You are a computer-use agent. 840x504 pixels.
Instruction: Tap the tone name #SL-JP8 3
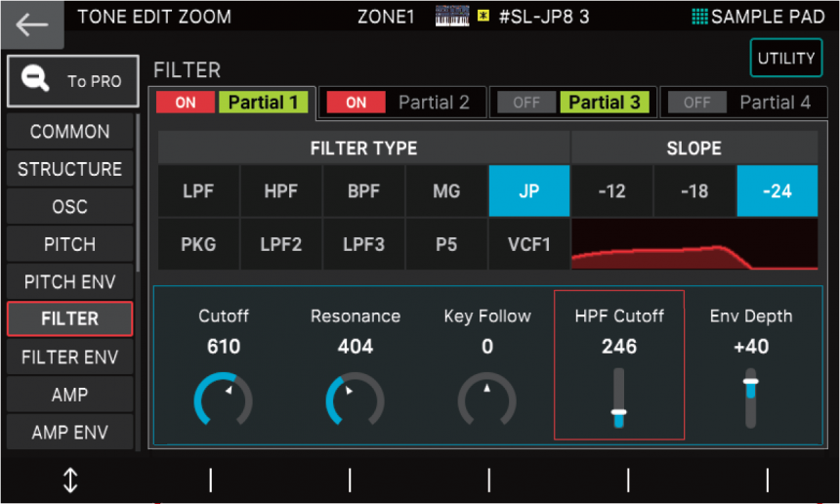[x=544, y=17]
